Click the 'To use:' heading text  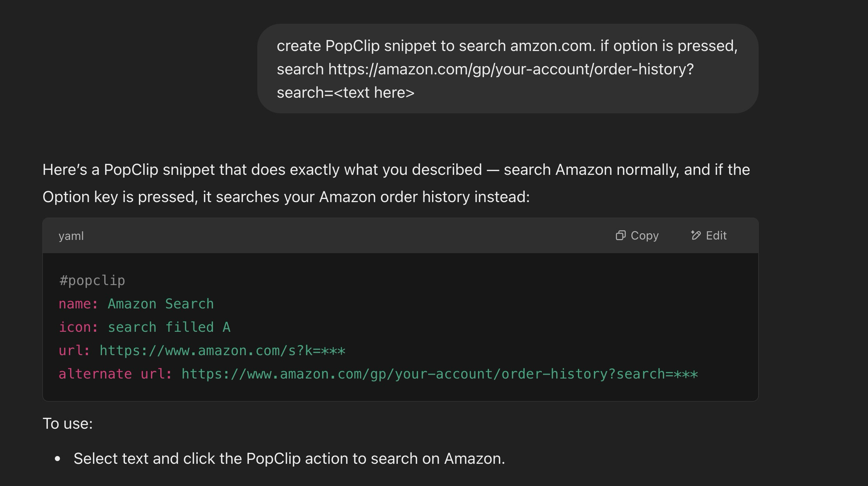[x=68, y=424]
